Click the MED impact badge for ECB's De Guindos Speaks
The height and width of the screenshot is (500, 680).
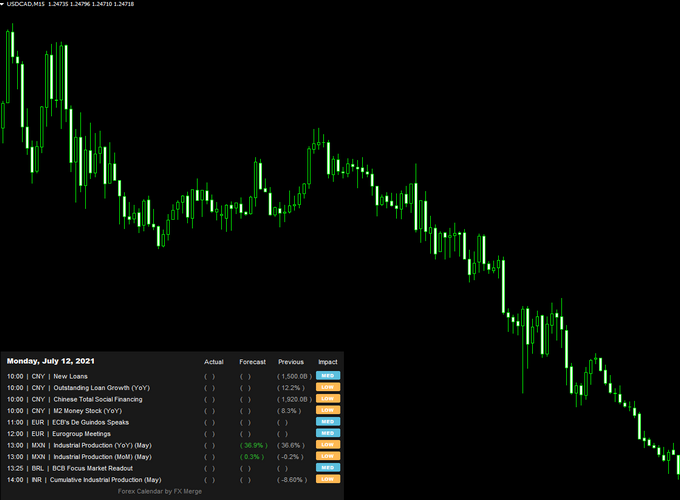(328, 422)
